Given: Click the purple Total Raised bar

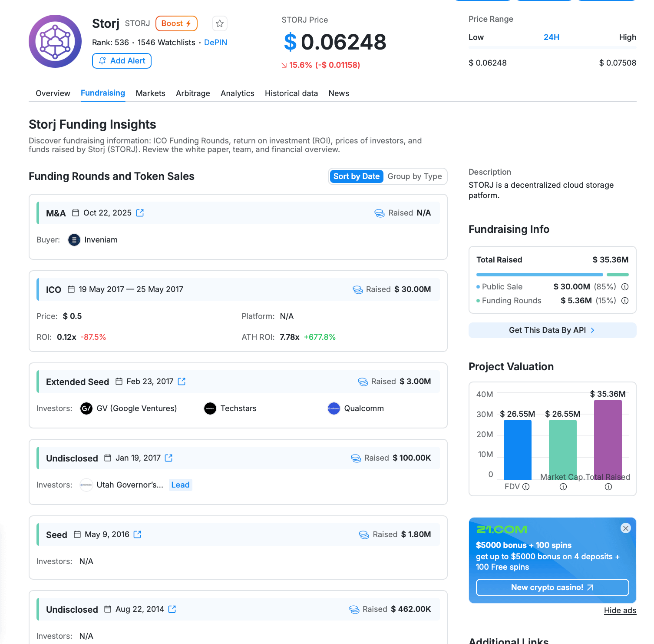Looking at the screenshot, I should pyautogui.click(x=608, y=440).
